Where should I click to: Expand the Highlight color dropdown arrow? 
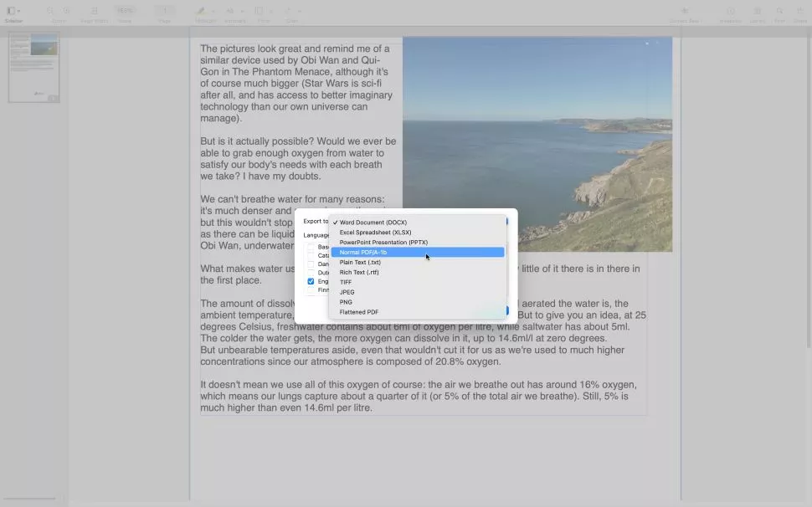point(213,12)
